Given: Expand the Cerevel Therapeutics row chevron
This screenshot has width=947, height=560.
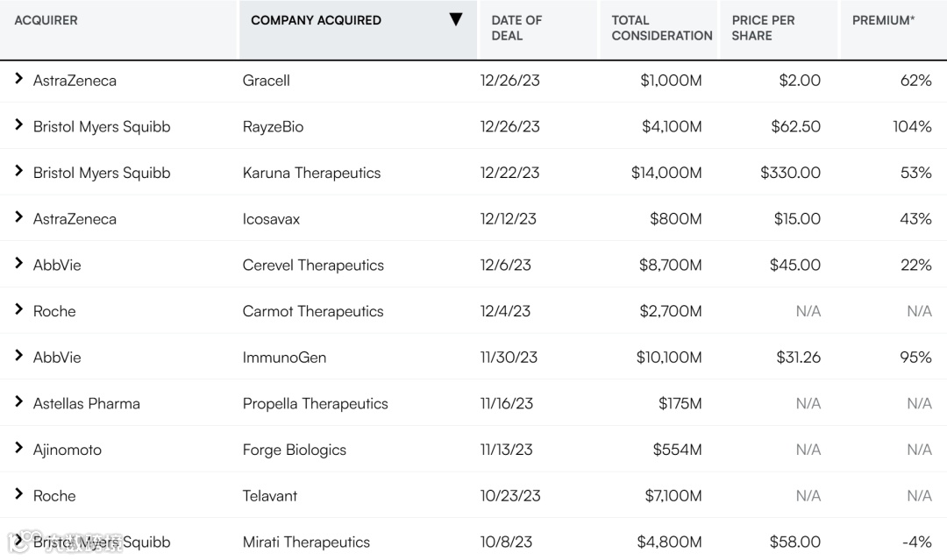Looking at the screenshot, I should click(x=18, y=264).
